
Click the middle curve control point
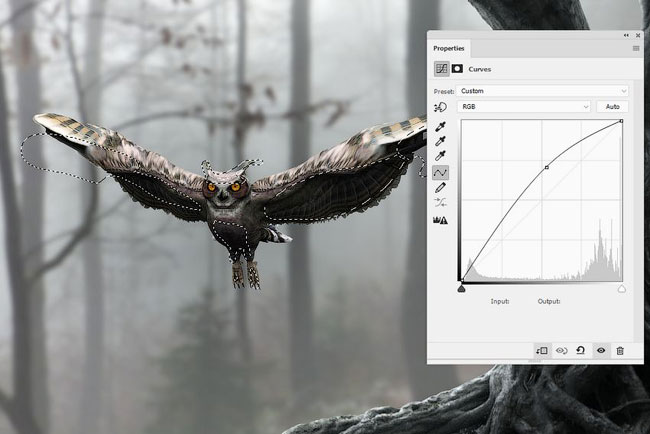(x=547, y=167)
